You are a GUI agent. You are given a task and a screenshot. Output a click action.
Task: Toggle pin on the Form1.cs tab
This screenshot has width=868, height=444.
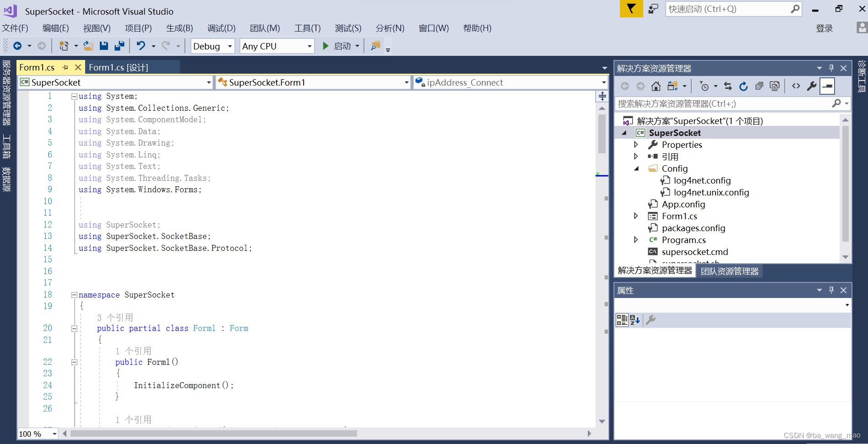click(65, 67)
